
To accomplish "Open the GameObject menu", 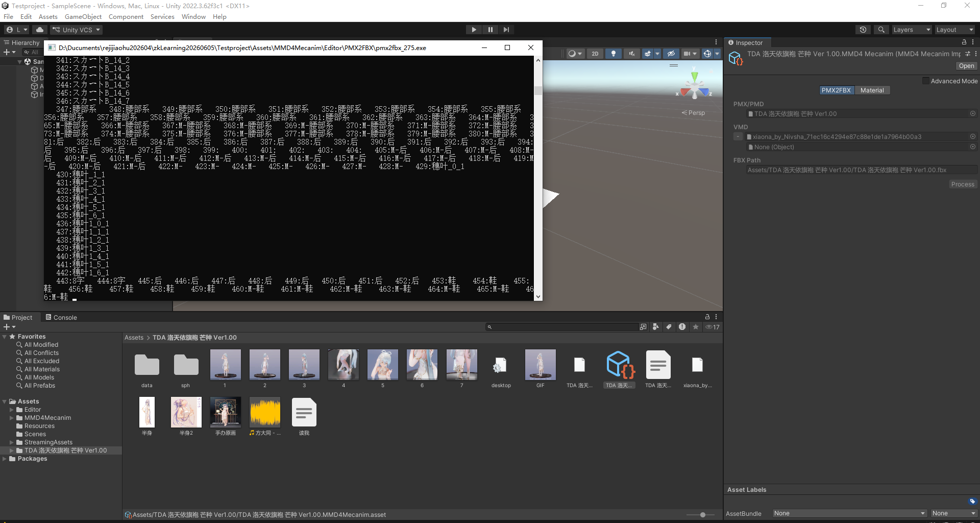I will click(x=83, y=17).
